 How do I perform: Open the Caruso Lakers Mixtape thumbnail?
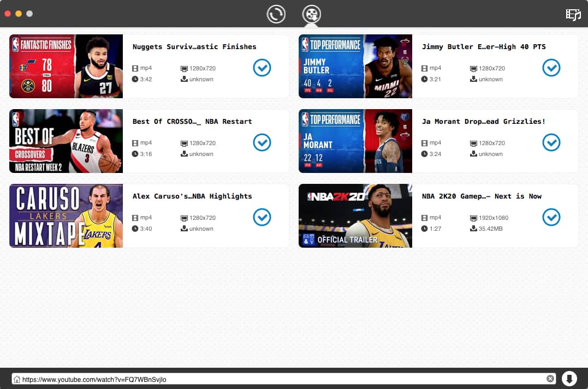click(66, 216)
